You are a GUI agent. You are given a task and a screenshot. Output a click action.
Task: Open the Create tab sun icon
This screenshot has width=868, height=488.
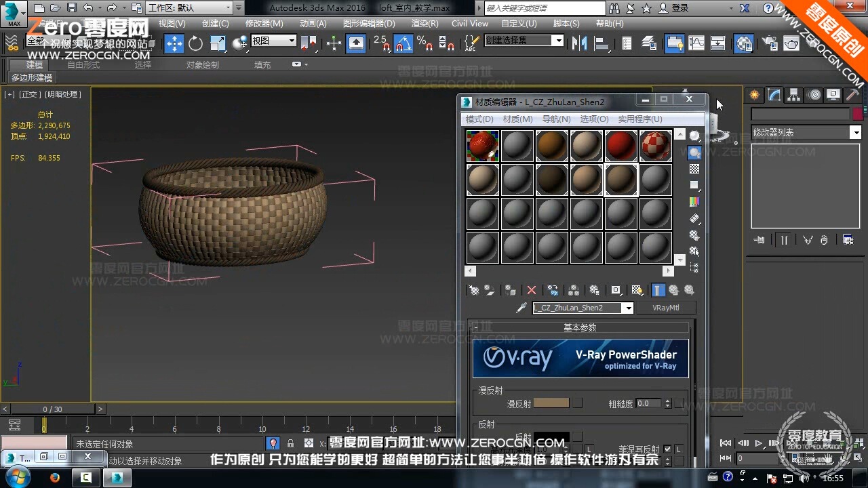pos(754,95)
